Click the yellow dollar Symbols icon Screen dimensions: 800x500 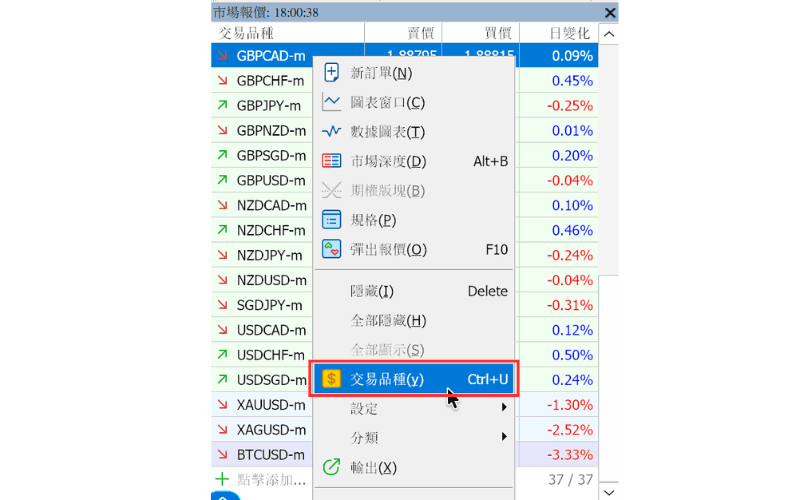click(331, 379)
